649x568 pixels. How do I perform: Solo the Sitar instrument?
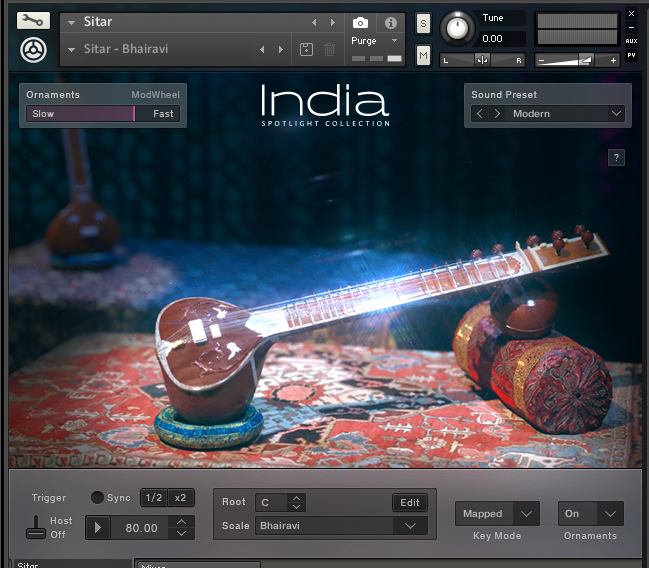(423, 23)
